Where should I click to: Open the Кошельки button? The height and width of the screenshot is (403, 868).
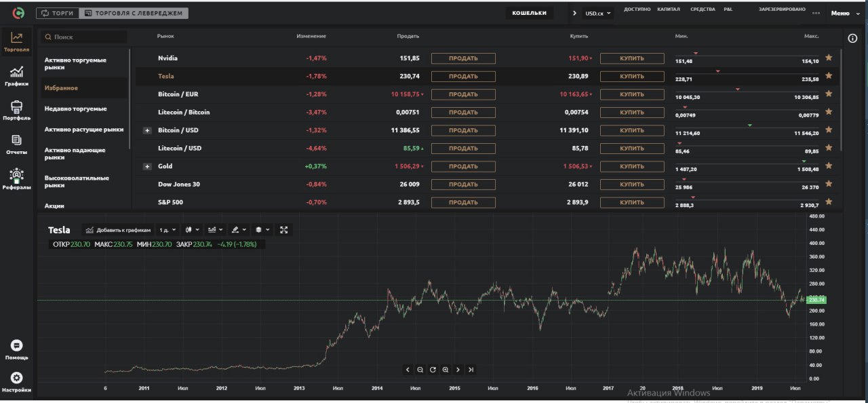pyautogui.click(x=529, y=13)
